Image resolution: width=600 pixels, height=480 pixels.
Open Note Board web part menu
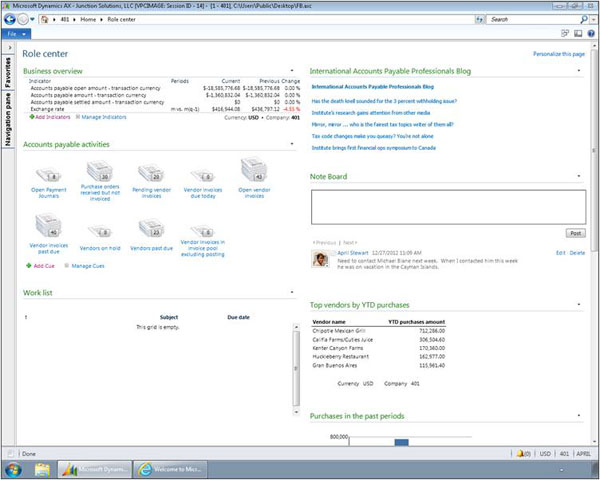click(579, 176)
